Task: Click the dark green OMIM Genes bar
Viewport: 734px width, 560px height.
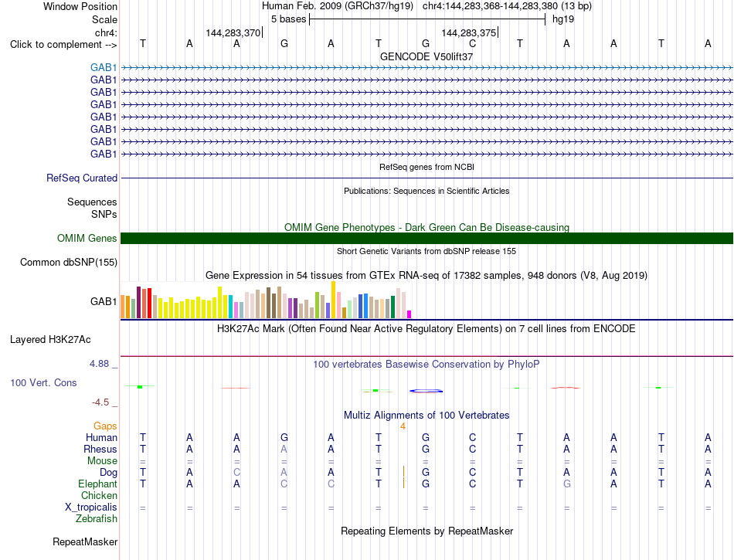Action: tap(426, 238)
